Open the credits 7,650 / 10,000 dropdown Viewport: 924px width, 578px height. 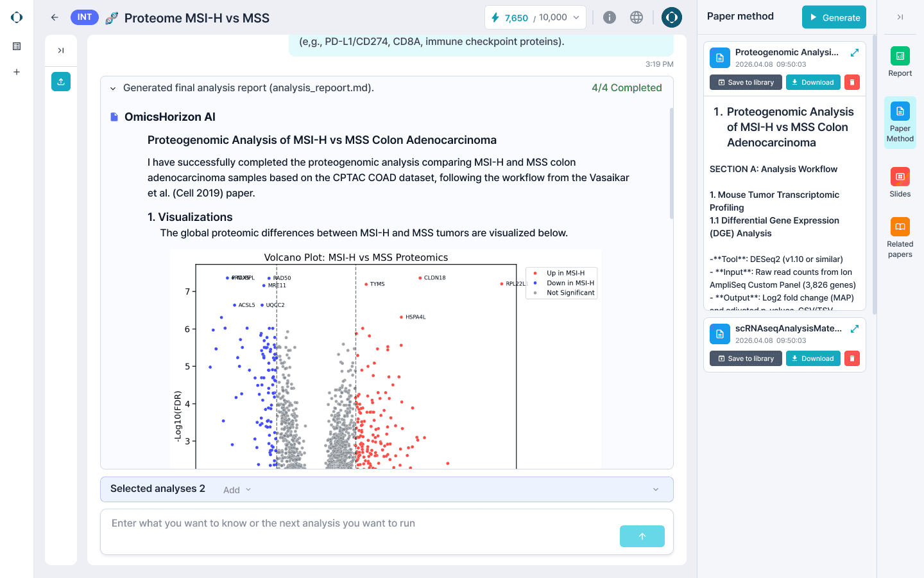[x=535, y=17]
